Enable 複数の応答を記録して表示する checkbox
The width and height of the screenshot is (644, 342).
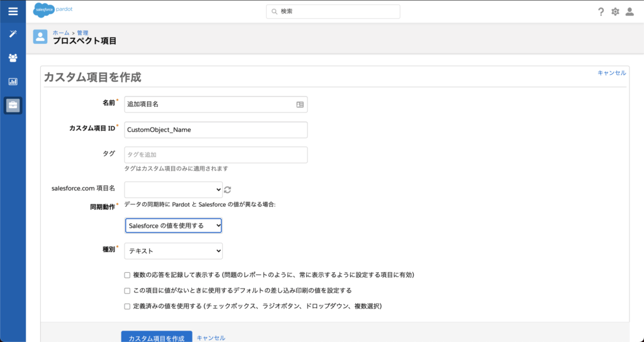(128, 275)
